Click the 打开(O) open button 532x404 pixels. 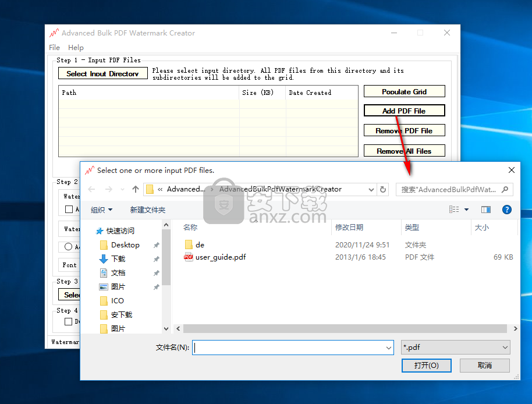[427, 366]
